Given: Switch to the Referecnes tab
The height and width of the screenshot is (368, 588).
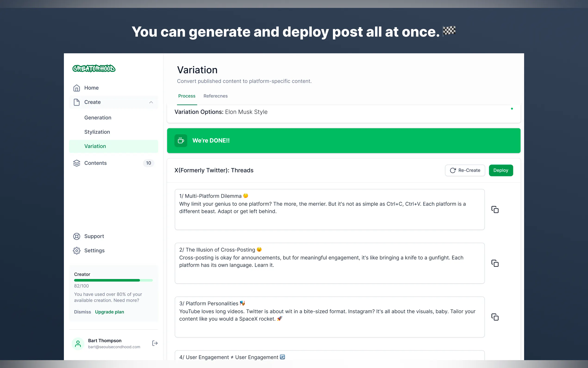Looking at the screenshot, I should coord(215,96).
